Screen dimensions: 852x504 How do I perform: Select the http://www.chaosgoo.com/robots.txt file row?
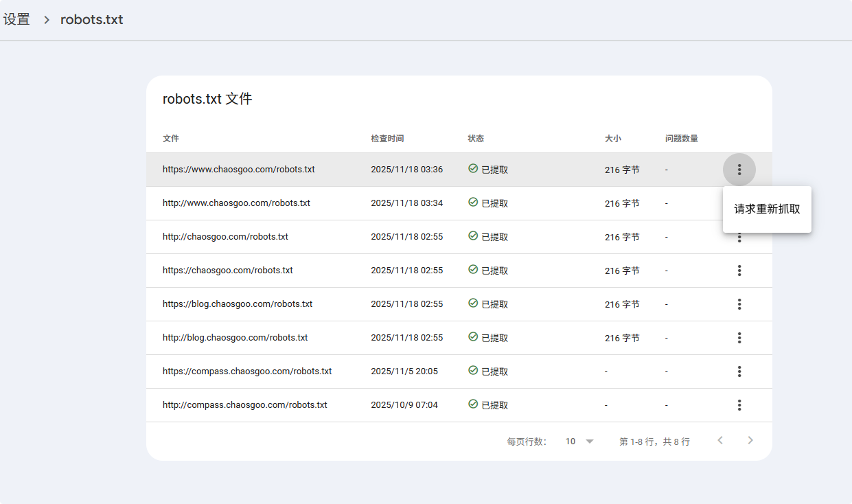click(x=236, y=203)
